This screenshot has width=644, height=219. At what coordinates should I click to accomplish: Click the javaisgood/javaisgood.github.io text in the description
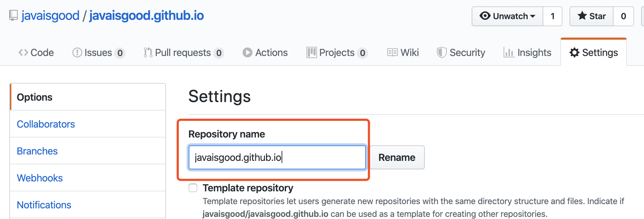[x=265, y=214]
